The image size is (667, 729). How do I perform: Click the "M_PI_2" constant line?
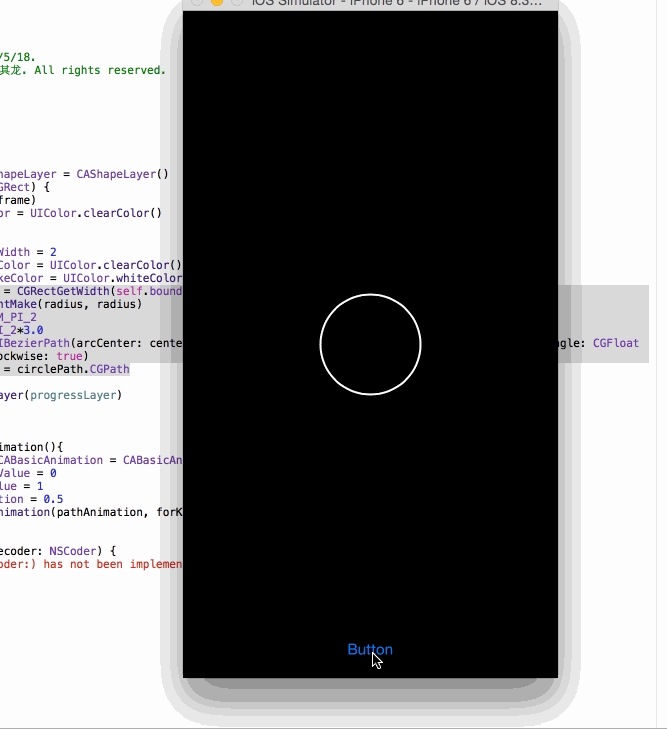click(x=18, y=318)
